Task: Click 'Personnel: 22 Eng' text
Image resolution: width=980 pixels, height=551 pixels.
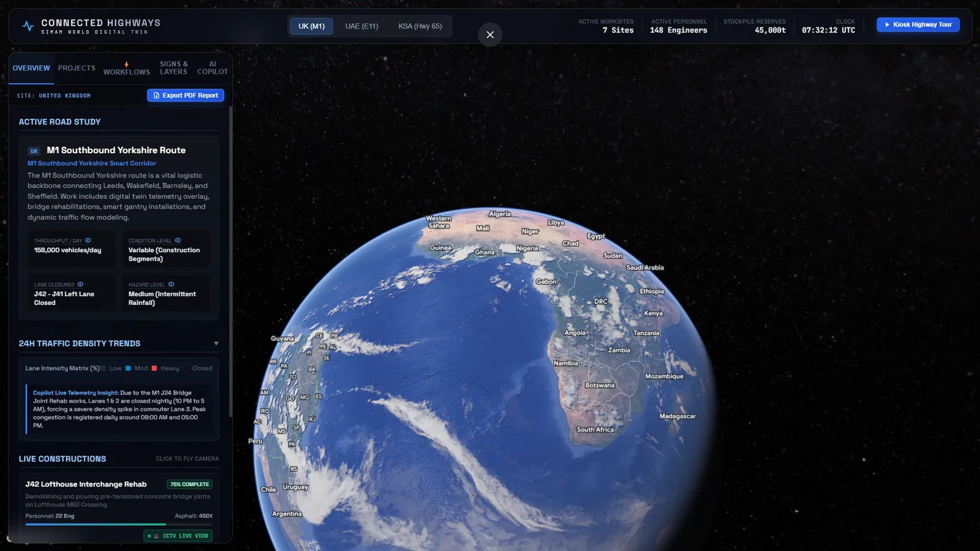Action: 50,516
